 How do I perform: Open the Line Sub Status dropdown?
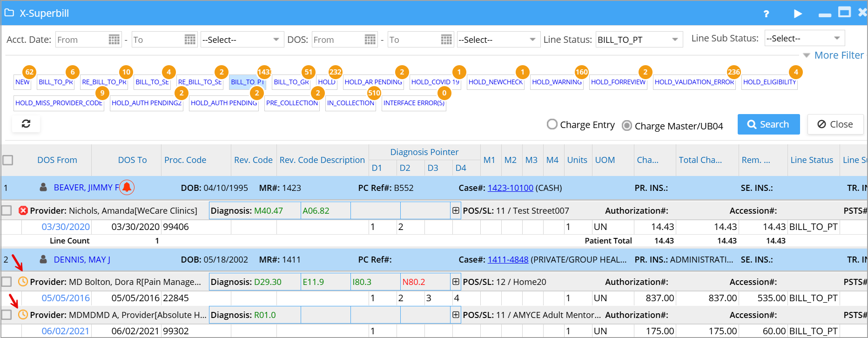pyautogui.click(x=804, y=38)
